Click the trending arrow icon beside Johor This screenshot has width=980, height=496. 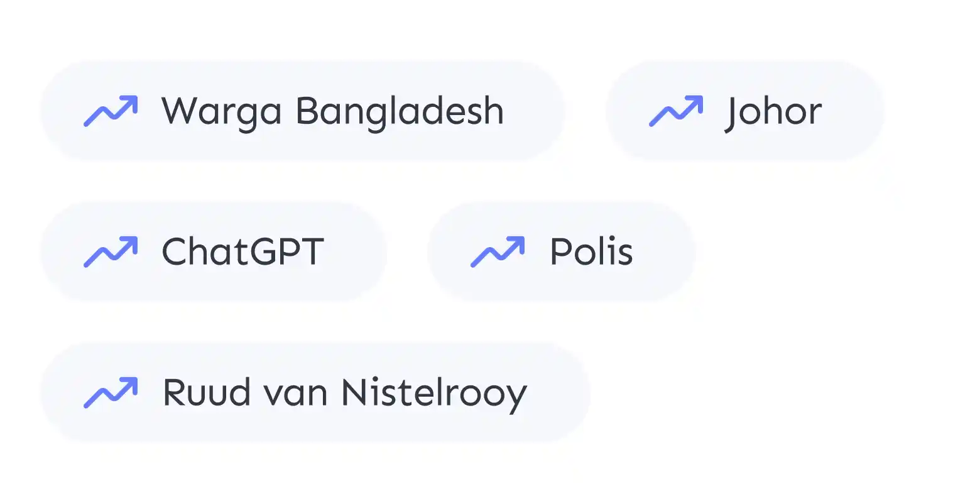coord(676,111)
